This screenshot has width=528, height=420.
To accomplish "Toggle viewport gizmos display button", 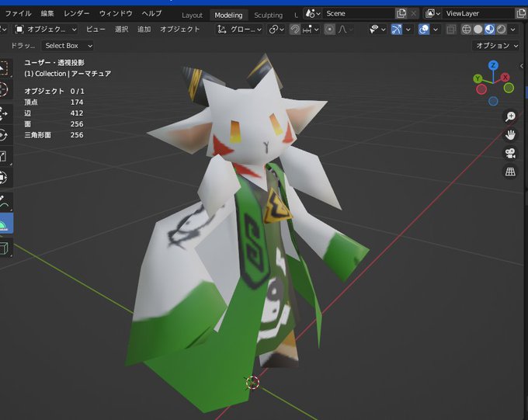I will [396, 30].
